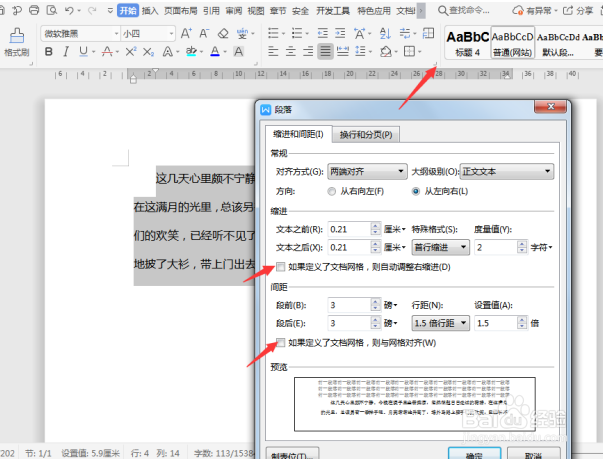Open the 插入 ribbon tab
This screenshot has width=603, height=459.
click(150, 10)
